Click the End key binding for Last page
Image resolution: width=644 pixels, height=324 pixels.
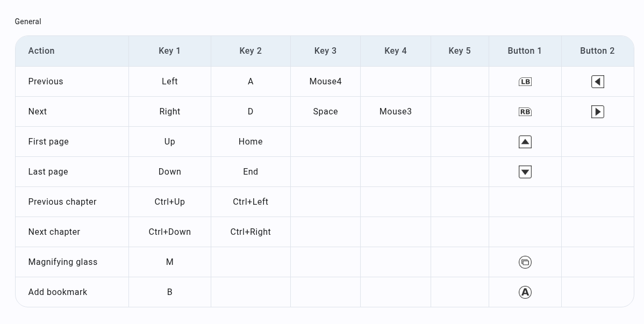tap(251, 171)
